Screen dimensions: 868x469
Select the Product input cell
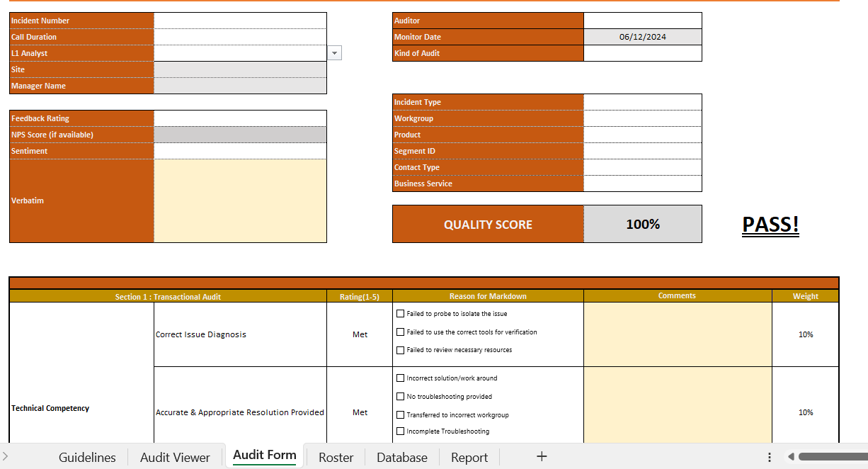click(643, 135)
